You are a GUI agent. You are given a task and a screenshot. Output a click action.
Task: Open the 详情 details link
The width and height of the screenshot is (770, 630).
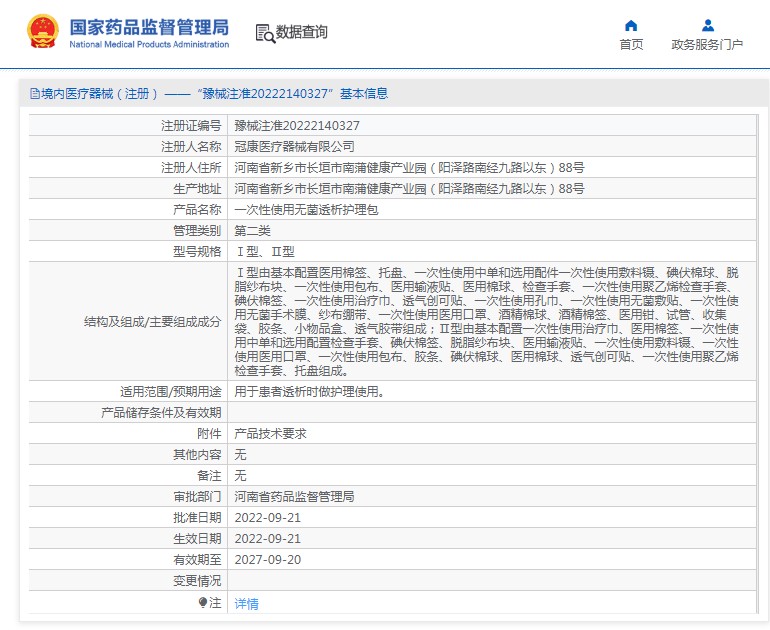(247, 603)
